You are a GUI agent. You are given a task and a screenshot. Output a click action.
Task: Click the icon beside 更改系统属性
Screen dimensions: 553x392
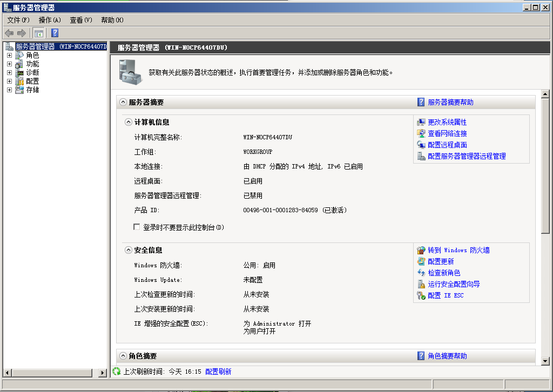[421, 123]
